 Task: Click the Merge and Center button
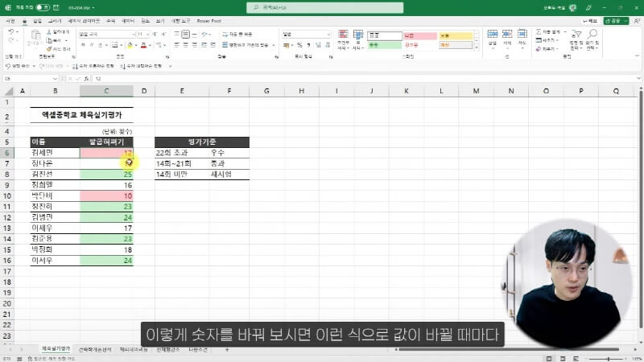246,45
